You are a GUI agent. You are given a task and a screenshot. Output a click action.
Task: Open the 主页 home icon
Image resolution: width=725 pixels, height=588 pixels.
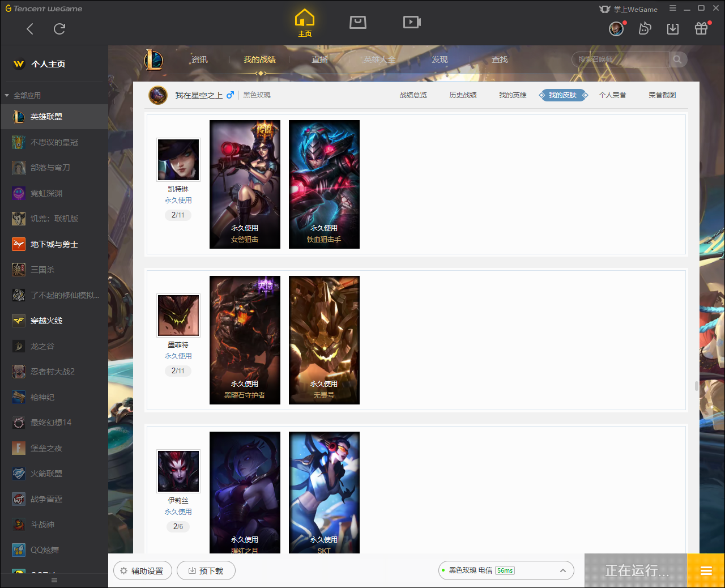[305, 23]
